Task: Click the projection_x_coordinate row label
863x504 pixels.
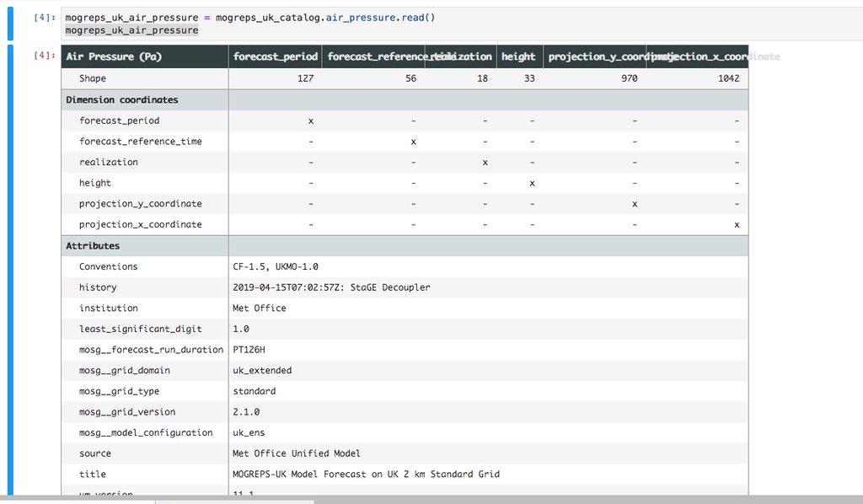Action: tap(140, 225)
